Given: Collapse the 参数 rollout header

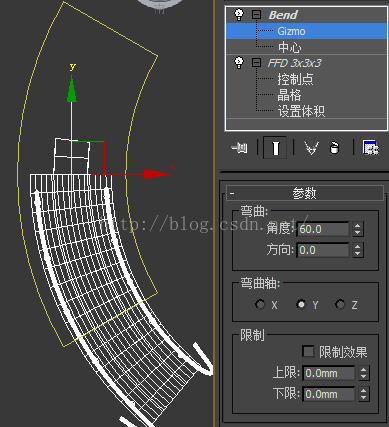Looking at the screenshot, I should (x=305, y=193).
